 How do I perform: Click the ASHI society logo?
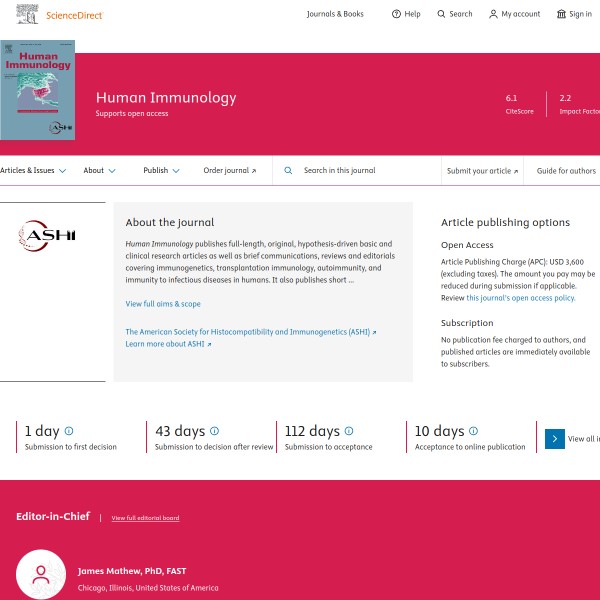[47, 237]
